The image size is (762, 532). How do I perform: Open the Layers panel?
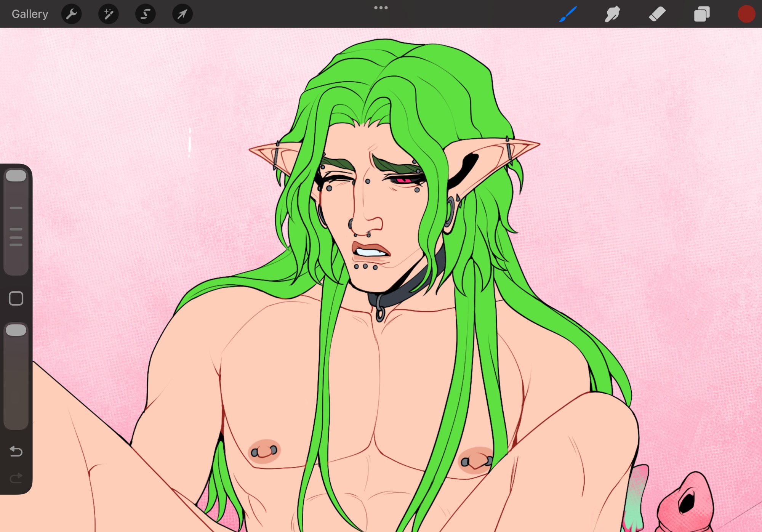point(701,14)
